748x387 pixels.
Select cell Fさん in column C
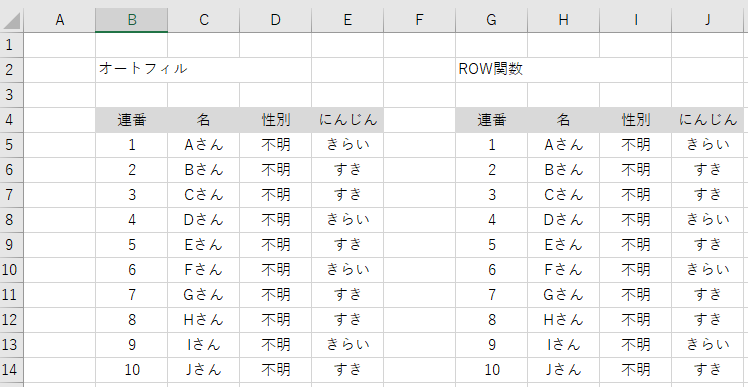point(204,270)
